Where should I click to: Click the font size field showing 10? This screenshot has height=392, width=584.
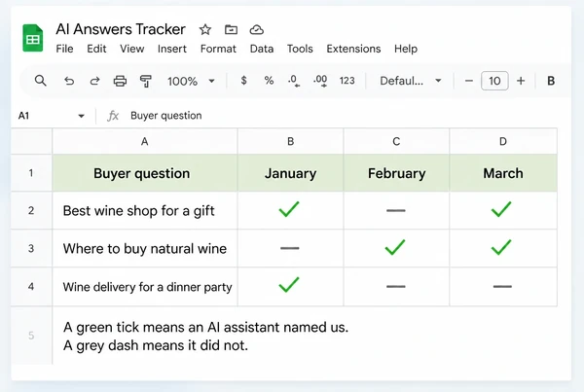tap(494, 81)
